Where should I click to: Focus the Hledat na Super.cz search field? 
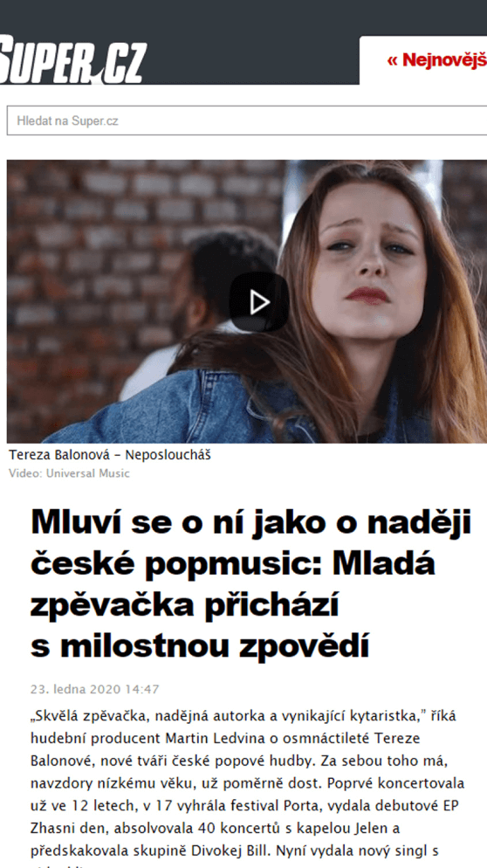coord(247,121)
